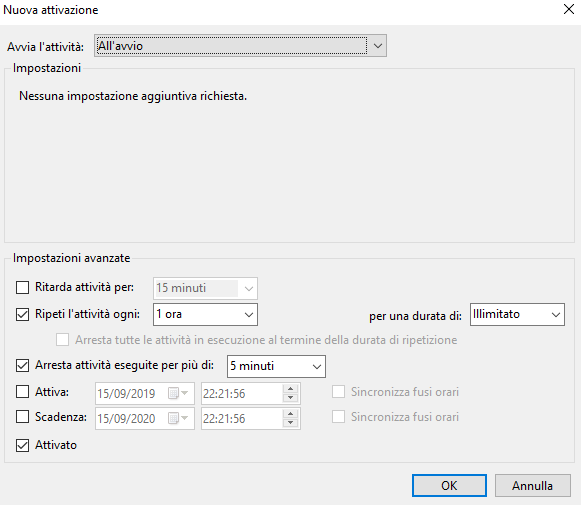The height and width of the screenshot is (505, 581).
Task: Tick the Attiva checkbox
Action: 23,392
